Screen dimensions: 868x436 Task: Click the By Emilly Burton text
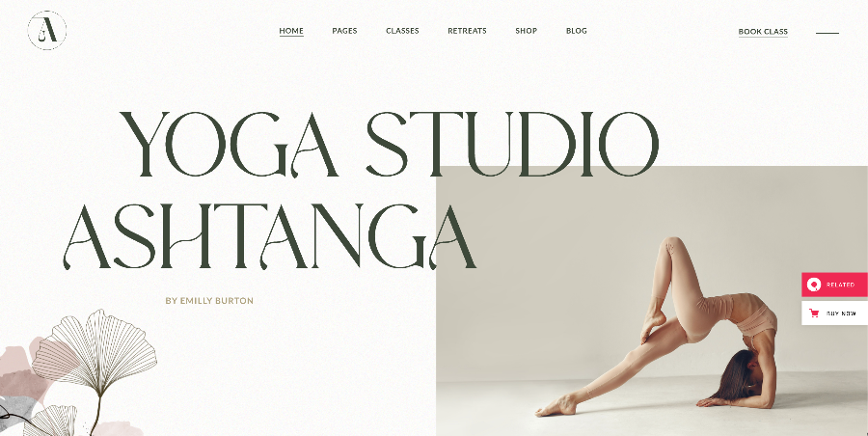click(x=209, y=301)
